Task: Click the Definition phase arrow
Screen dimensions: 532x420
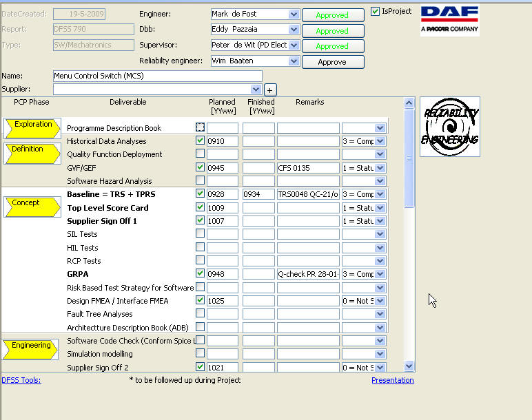Action: point(32,154)
